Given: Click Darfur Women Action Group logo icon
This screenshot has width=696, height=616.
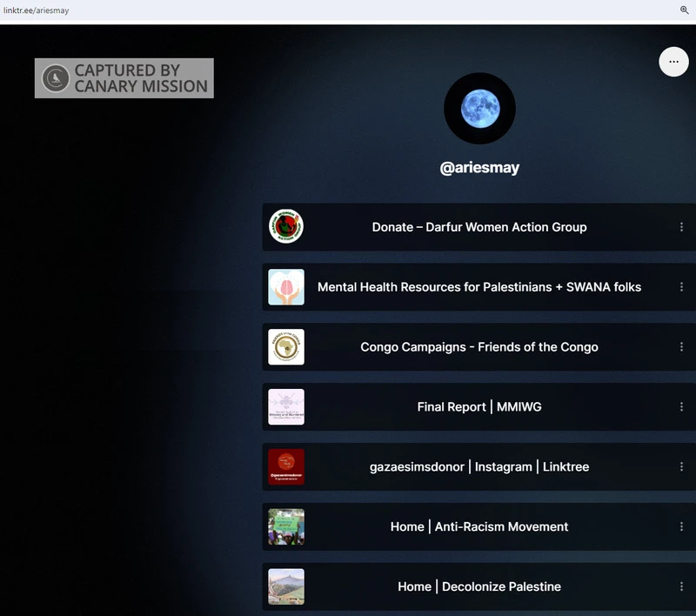Looking at the screenshot, I should click(286, 227).
